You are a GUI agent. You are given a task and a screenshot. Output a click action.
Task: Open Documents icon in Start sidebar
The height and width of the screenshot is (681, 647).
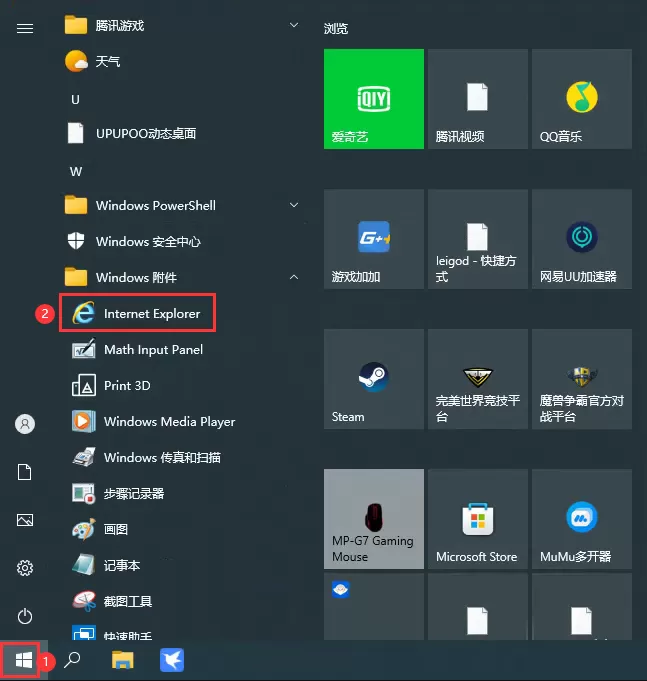tap(25, 472)
